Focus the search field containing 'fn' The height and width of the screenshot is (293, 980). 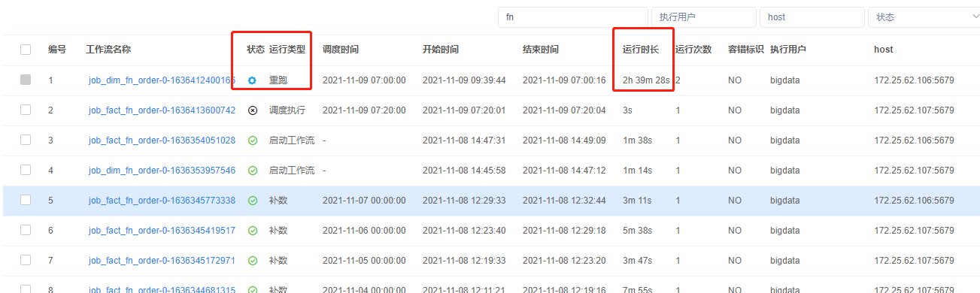[573, 17]
